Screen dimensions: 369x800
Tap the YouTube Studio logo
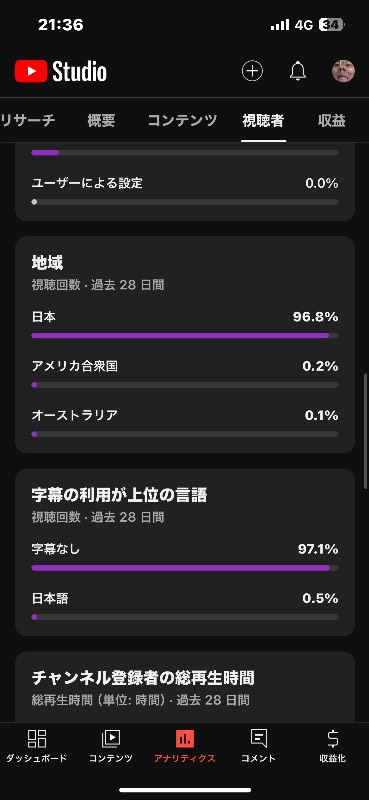coord(60,71)
